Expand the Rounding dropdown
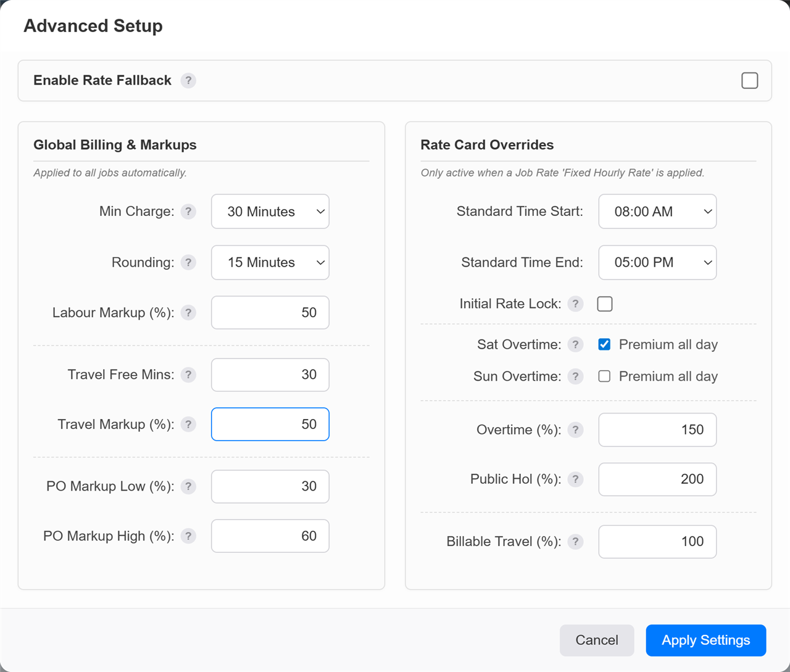Viewport: 790px width, 672px height. click(x=270, y=263)
